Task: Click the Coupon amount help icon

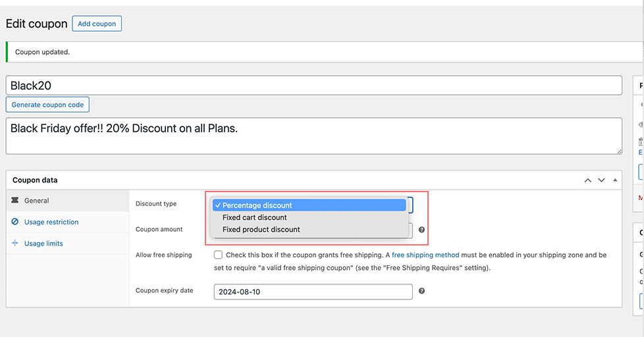Action: click(421, 230)
